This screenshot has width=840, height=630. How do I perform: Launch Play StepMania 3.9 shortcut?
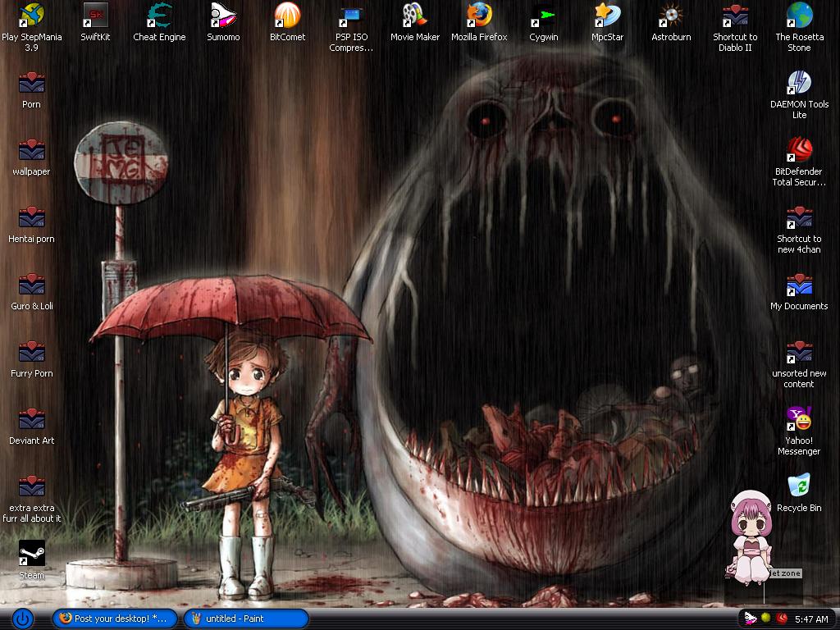coord(31,16)
